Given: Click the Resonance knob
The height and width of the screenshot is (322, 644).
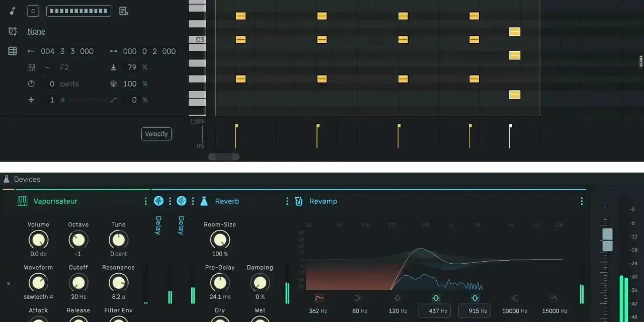Looking at the screenshot, I should pos(118,282).
